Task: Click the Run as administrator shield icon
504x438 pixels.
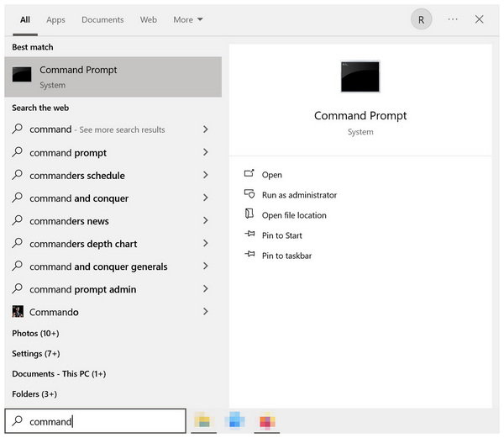Action: (x=249, y=194)
